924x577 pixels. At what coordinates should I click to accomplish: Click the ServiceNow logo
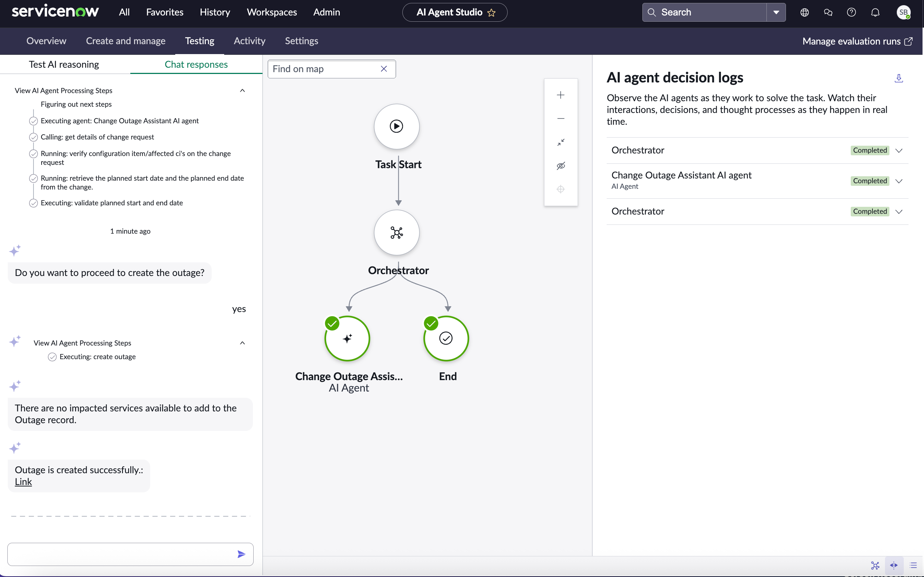point(55,11)
